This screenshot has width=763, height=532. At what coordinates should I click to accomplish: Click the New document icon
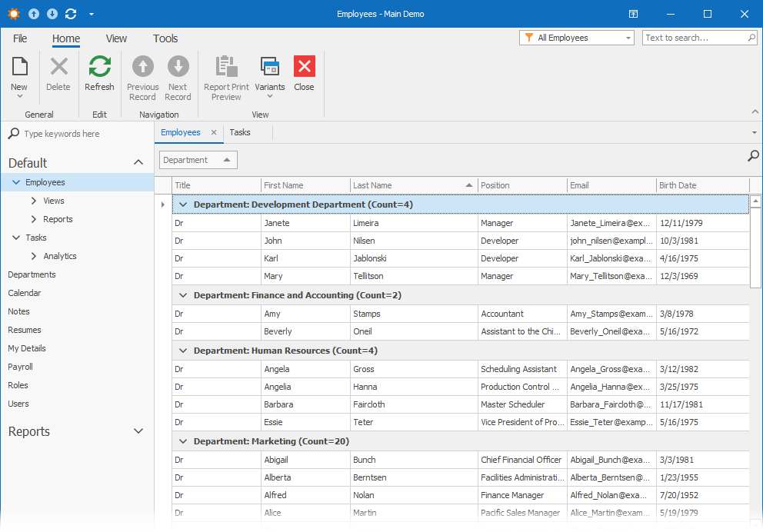(19, 67)
